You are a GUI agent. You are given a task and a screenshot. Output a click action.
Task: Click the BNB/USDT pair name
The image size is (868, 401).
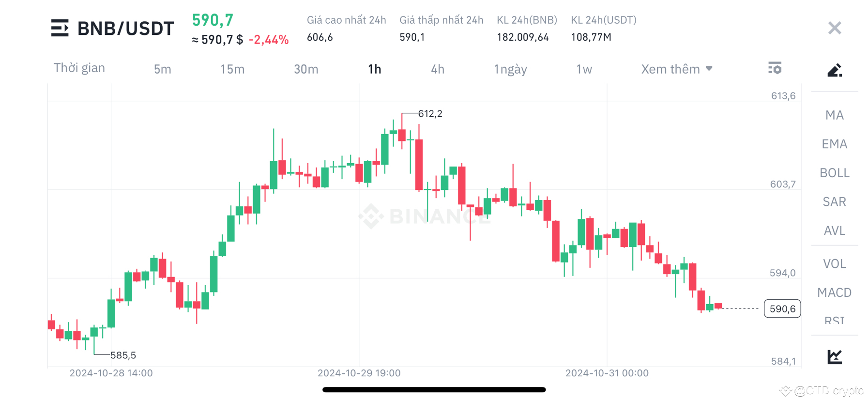coord(125,28)
